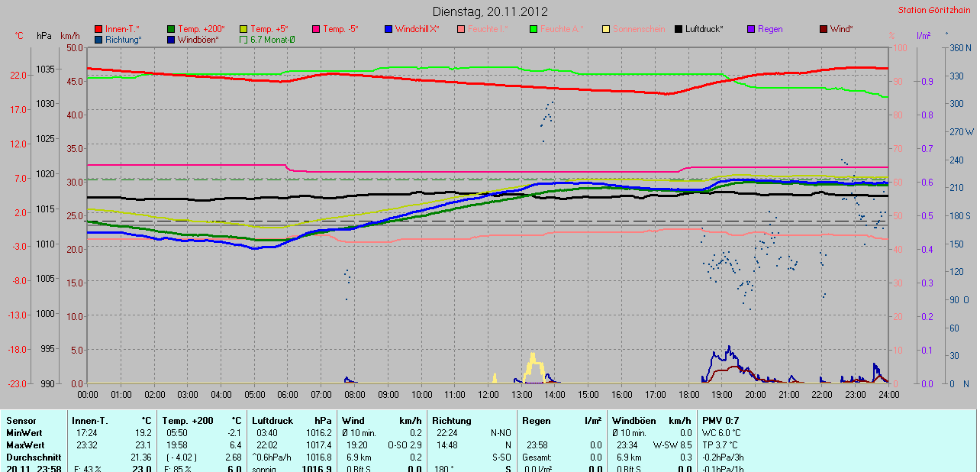Click the Station Göritzhain link
This screenshot has width=980, height=472.
pos(935,10)
